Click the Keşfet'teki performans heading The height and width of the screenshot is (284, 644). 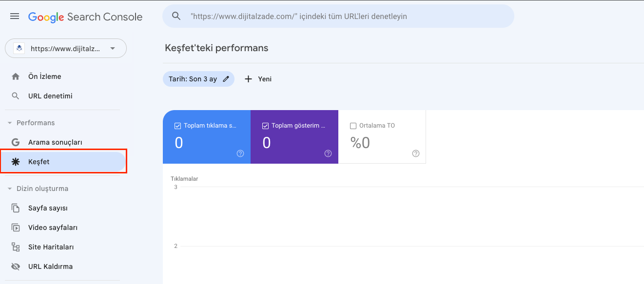tap(216, 48)
